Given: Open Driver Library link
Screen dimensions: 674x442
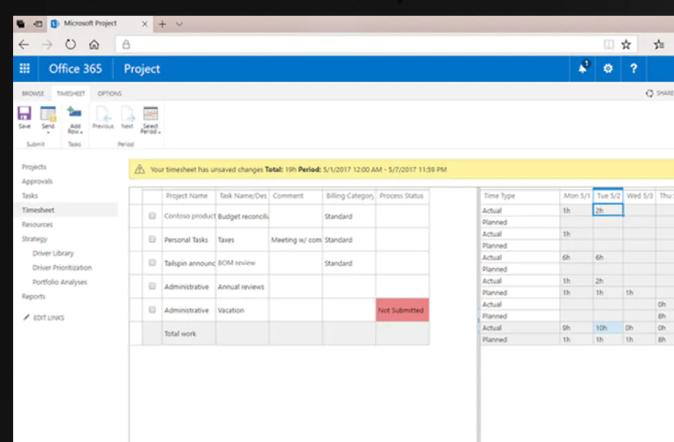Looking at the screenshot, I should [x=53, y=253].
